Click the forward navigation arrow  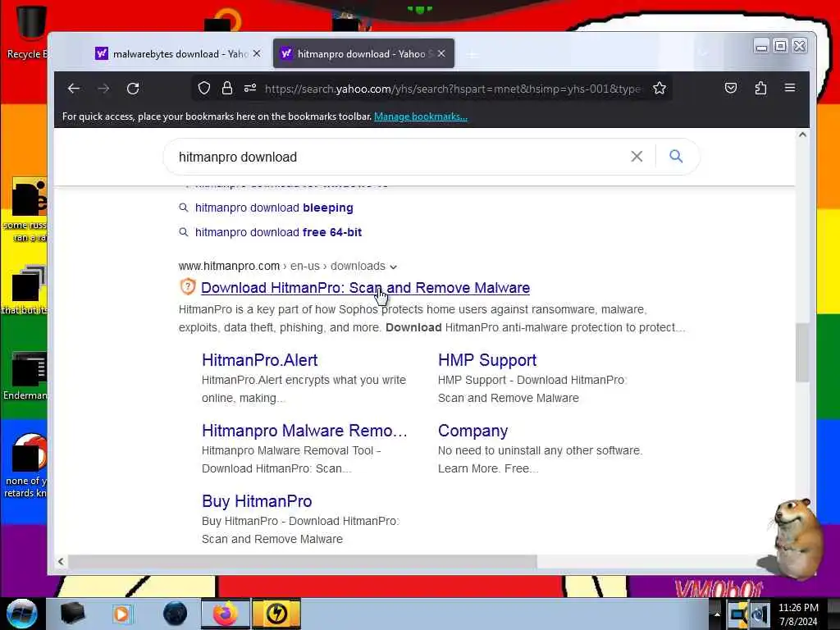click(x=103, y=89)
